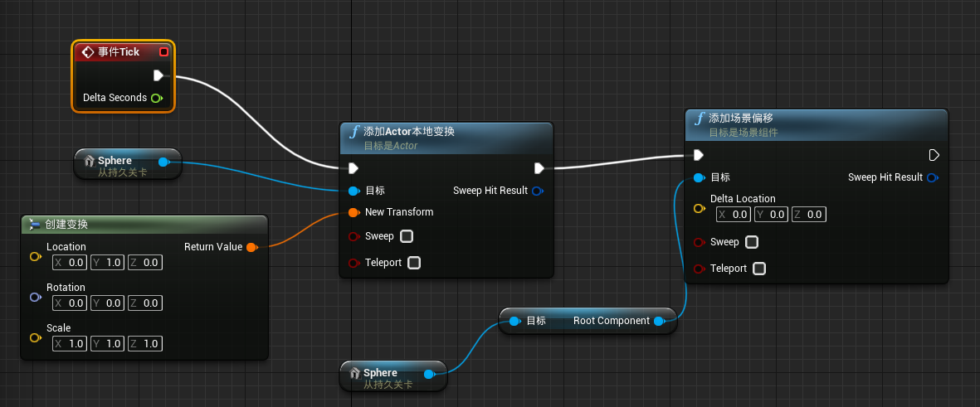This screenshot has width=980, height=407.
Task: Click the Scale Z value field
Action: 145,344
